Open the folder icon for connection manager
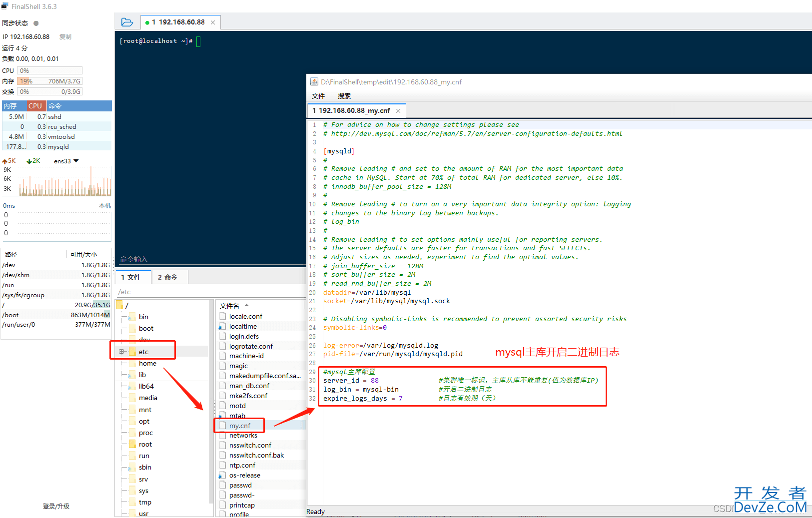Screen dimensions: 812x518 click(x=127, y=22)
